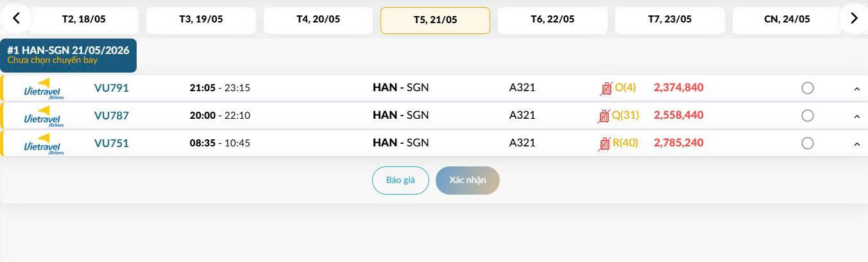Click the Xác nhận button
868x262 pixels.
[x=468, y=180]
